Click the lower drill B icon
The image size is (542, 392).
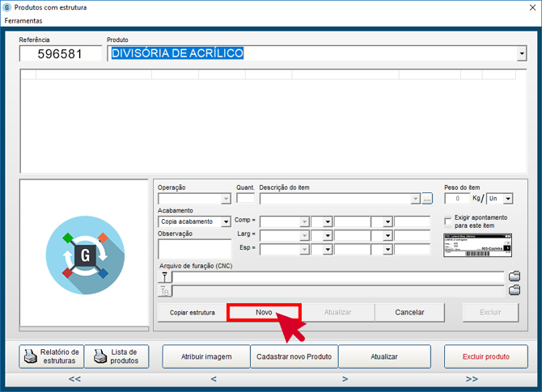165,291
